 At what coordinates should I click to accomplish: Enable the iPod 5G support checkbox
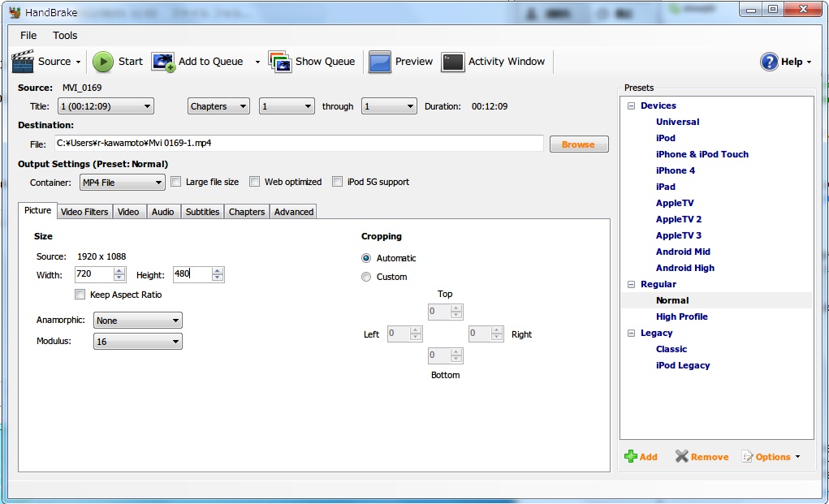337,182
